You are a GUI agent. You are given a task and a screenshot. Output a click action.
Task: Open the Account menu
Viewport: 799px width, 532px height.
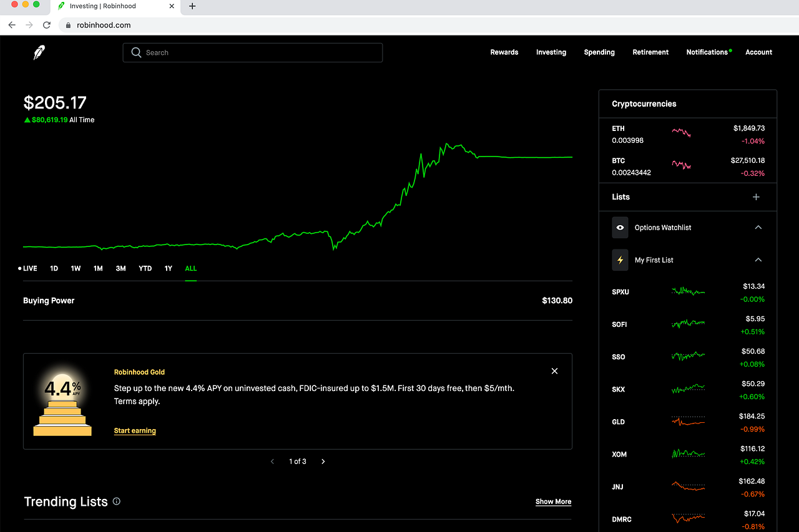point(759,52)
